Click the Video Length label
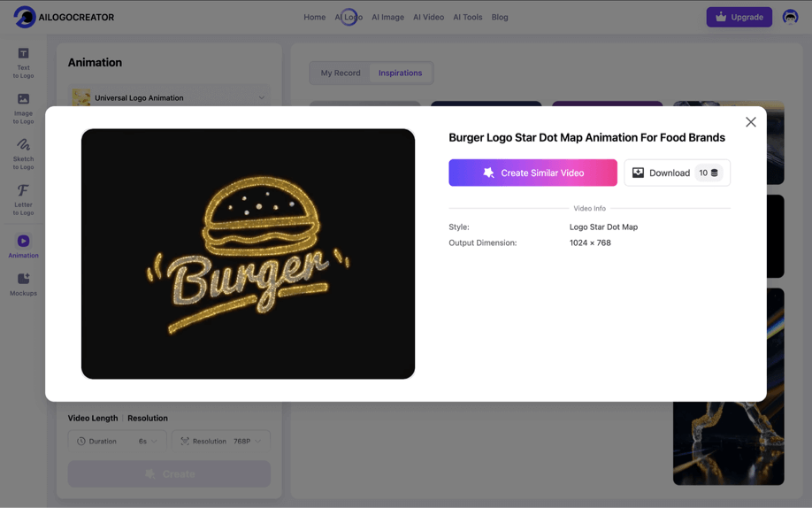The width and height of the screenshot is (812, 508). click(x=93, y=418)
